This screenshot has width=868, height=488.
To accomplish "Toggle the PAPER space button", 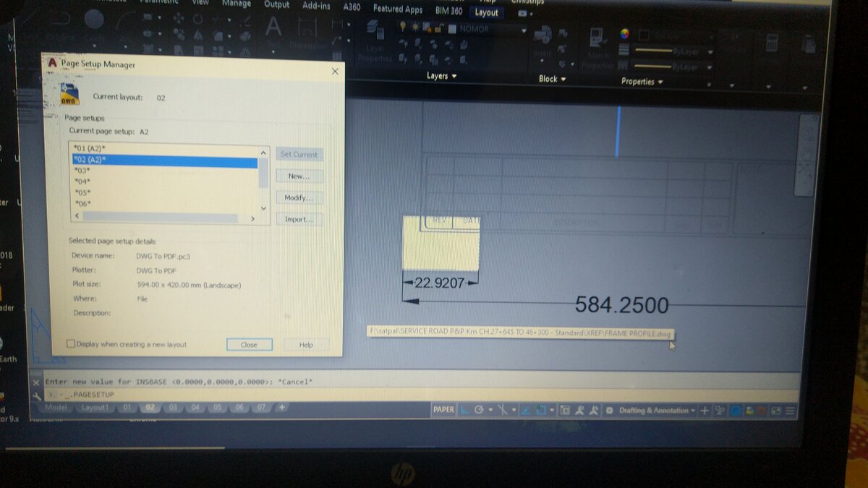I will tap(443, 410).
